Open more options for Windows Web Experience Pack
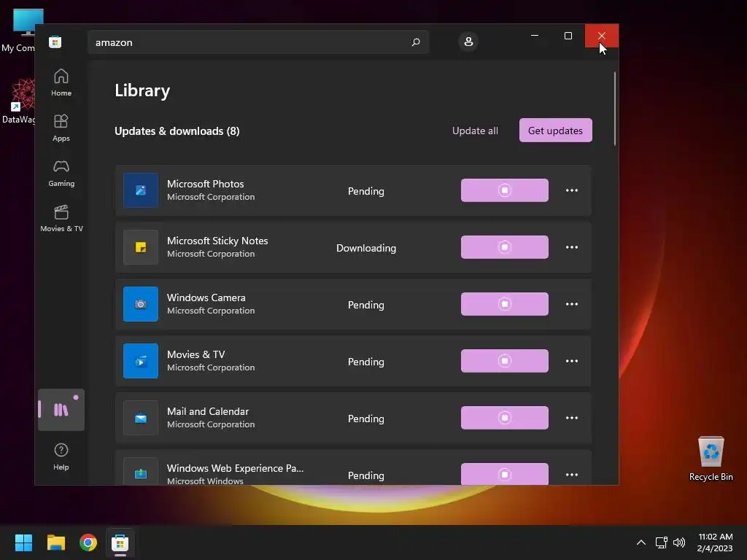747x560 pixels. pos(572,474)
